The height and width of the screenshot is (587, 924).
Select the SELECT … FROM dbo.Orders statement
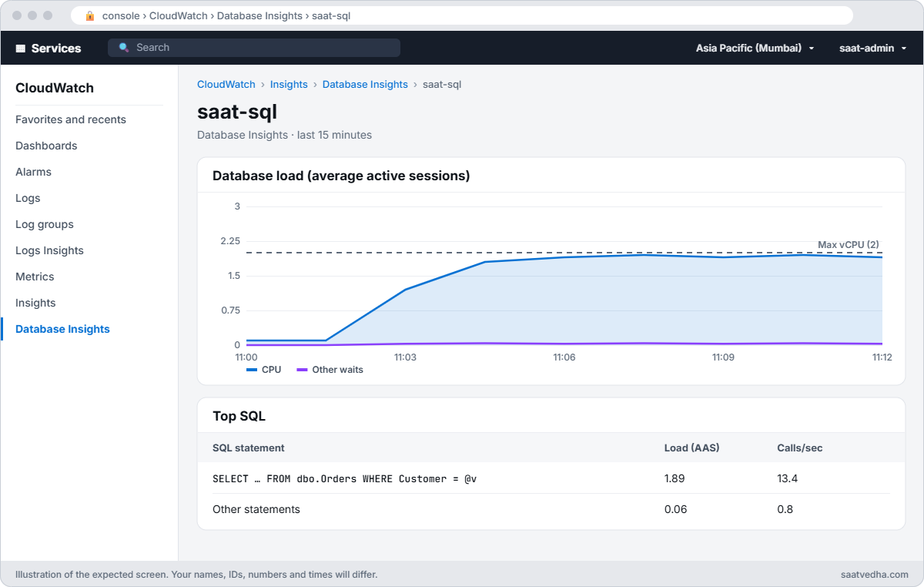pos(344,478)
